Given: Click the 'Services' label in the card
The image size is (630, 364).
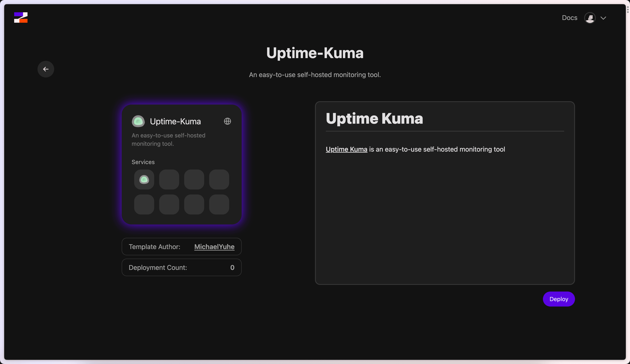Looking at the screenshot, I should click(x=143, y=162).
